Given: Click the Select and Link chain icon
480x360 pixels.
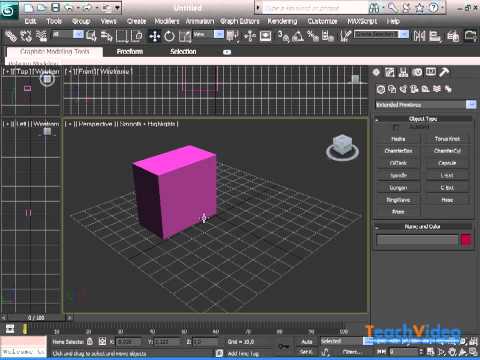Looking at the screenshot, I should pyautogui.click(x=11, y=36).
